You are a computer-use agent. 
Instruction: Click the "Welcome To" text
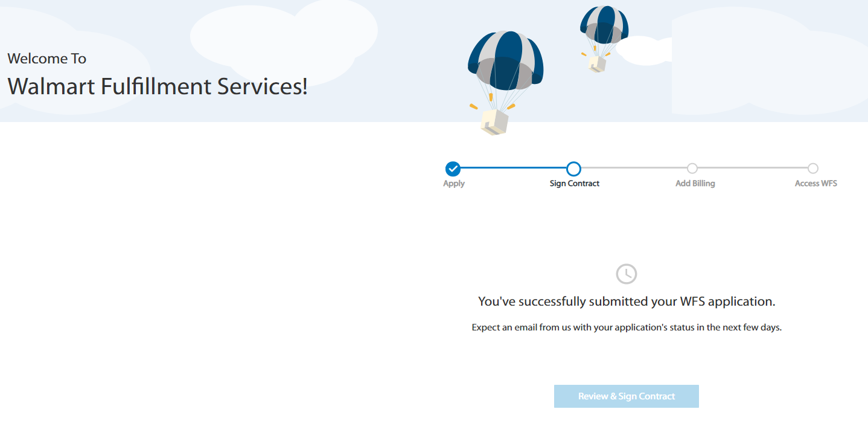coord(47,59)
